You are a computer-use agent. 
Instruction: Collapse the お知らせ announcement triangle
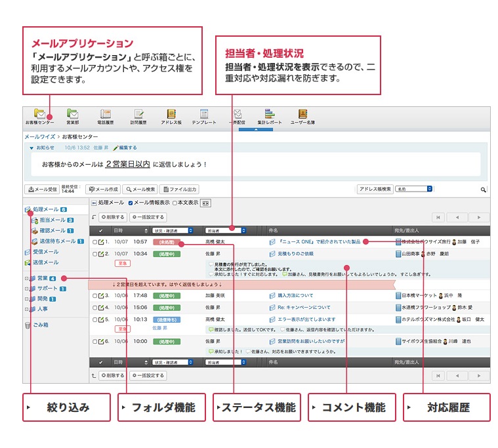pyautogui.click(x=31, y=148)
